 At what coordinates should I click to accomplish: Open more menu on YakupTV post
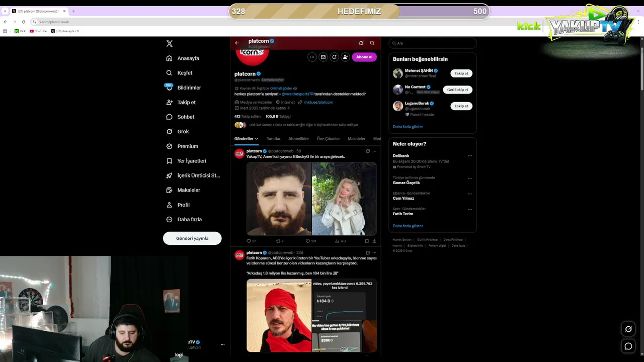[374, 151]
